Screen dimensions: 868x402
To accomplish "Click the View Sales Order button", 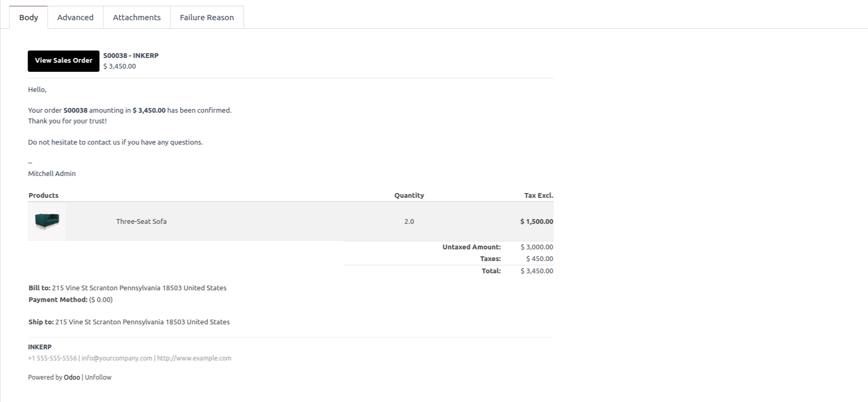I will (64, 61).
